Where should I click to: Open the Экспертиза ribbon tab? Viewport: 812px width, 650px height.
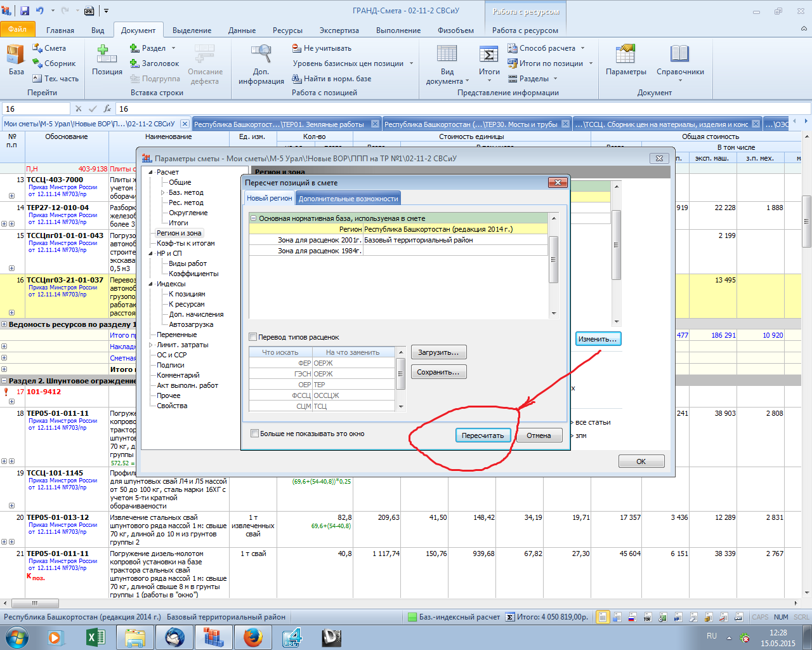339,30
